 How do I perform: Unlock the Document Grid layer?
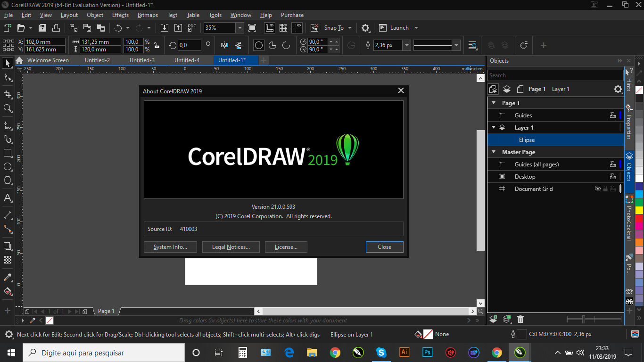click(605, 189)
